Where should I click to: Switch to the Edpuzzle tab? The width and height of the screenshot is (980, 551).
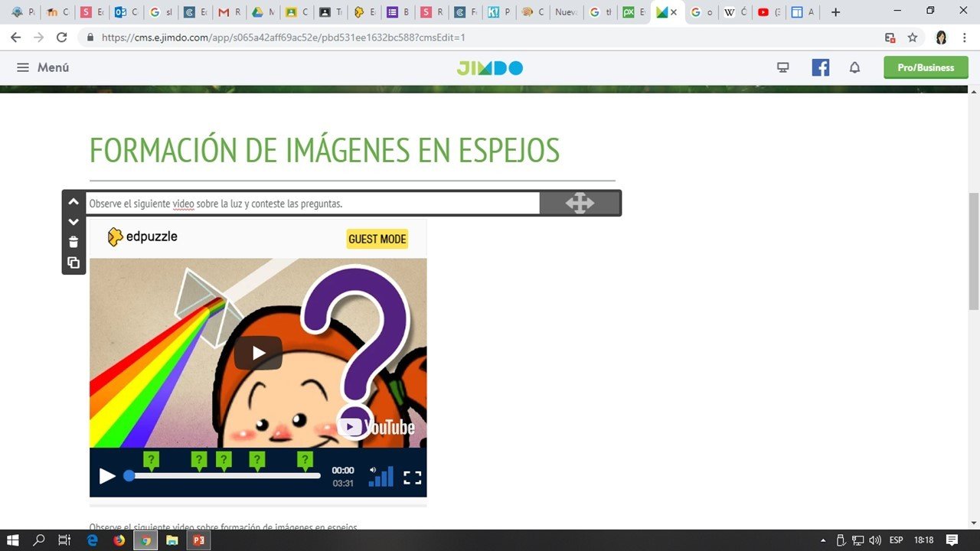(364, 12)
